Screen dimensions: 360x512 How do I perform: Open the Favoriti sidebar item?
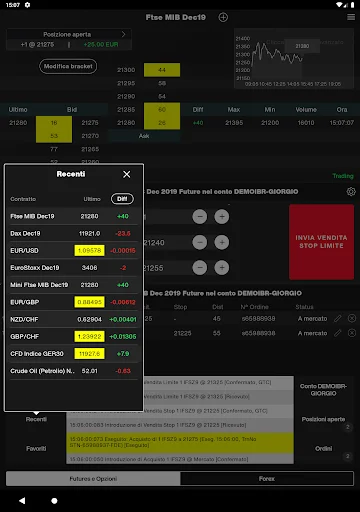[36, 449]
